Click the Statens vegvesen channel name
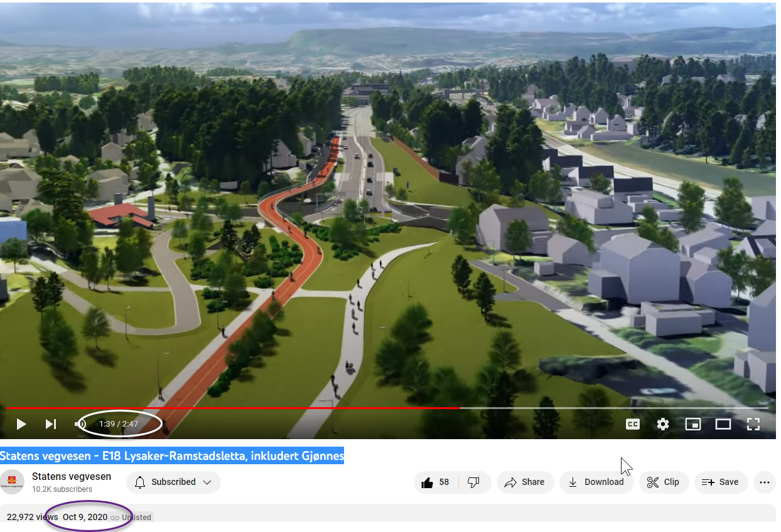Image resolution: width=781 pixels, height=532 pixels. click(72, 476)
